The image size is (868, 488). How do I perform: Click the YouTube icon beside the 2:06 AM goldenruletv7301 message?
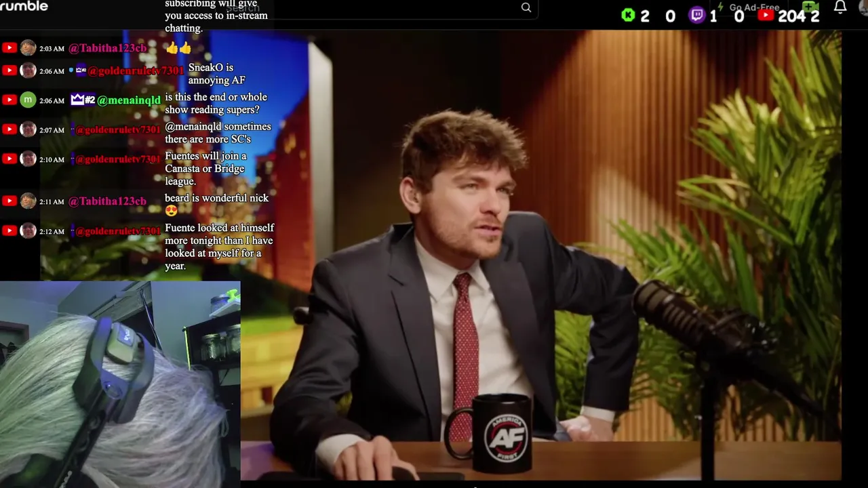[9, 70]
